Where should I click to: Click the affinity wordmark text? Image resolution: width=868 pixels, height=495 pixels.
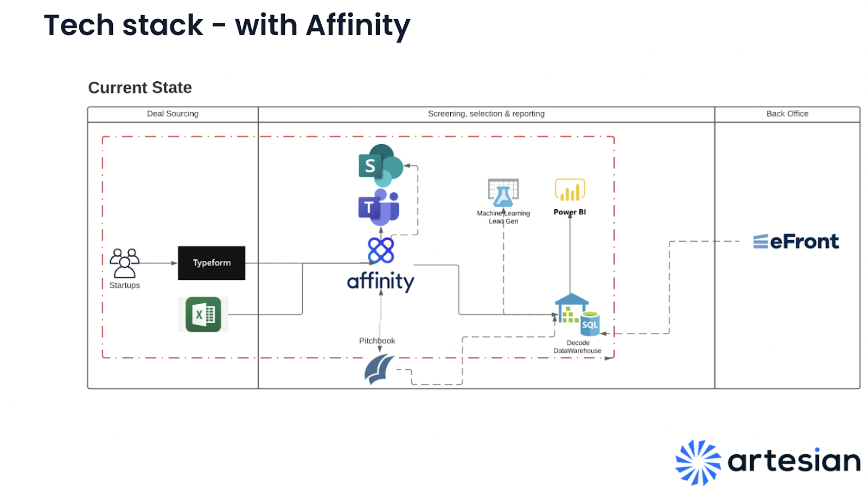pyautogui.click(x=381, y=281)
